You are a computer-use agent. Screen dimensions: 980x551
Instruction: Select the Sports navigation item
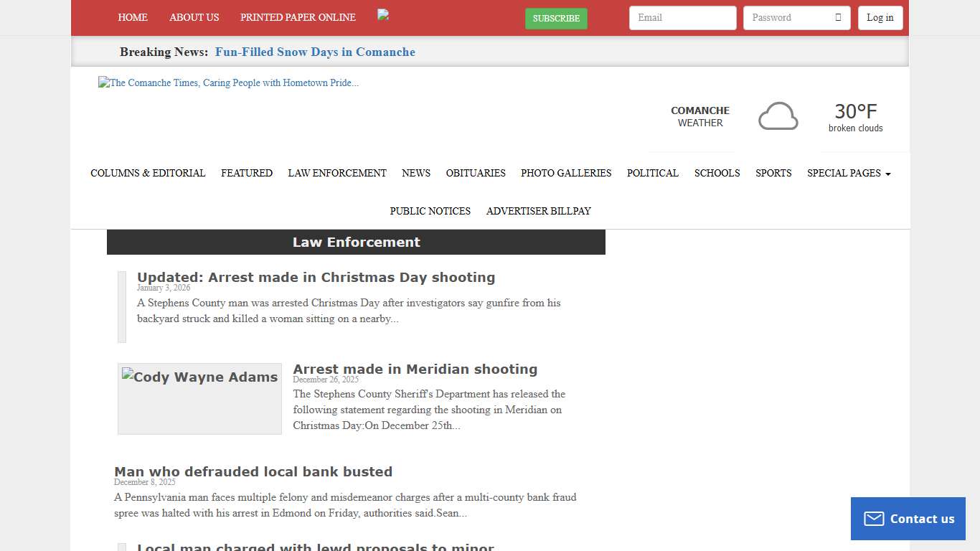(x=773, y=173)
